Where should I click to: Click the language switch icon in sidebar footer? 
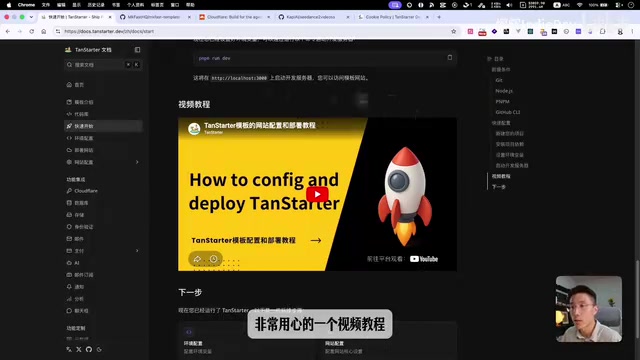click(x=69, y=349)
